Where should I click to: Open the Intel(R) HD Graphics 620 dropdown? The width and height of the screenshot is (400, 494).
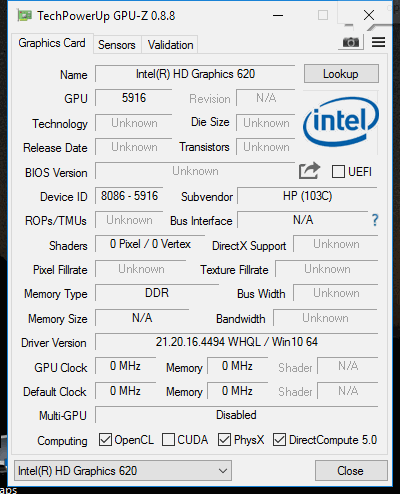[123, 471]
